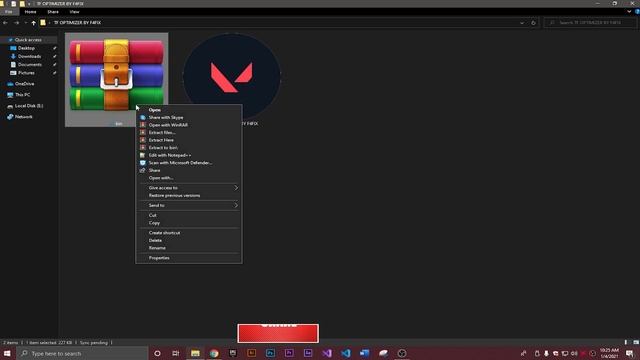Click the address bar path text
The image size is (640, 360).
click(x=77, y=23)
